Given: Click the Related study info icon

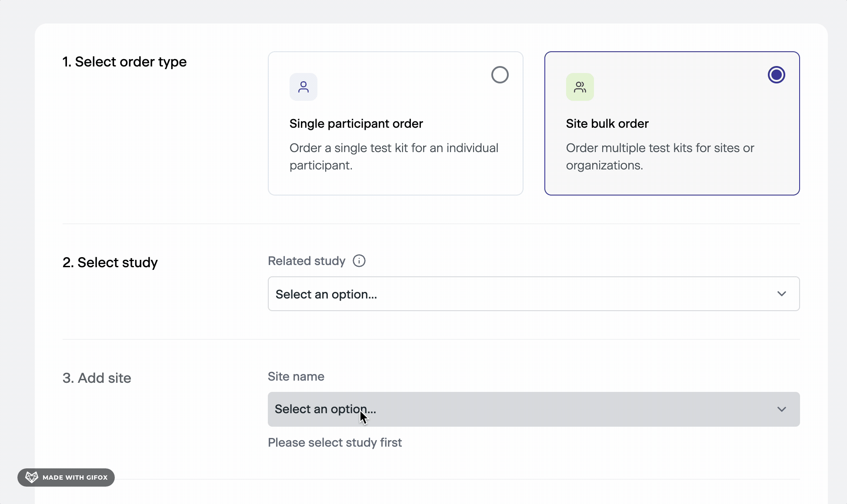Looking at the screenshot, I should click(x=359, y=261).
